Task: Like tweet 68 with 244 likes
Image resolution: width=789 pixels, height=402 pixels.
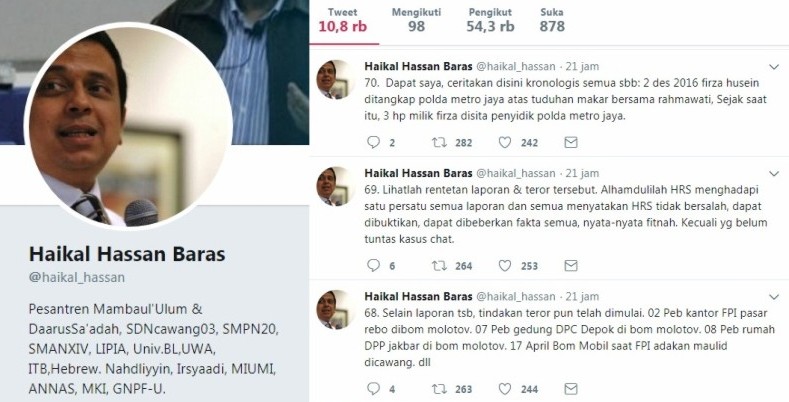Action: (505, 389)
